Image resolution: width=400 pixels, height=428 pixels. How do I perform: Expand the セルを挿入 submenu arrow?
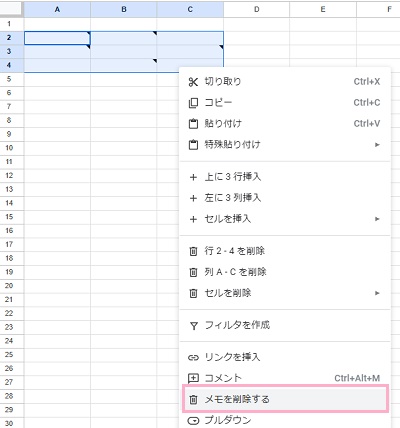[377, 219]
